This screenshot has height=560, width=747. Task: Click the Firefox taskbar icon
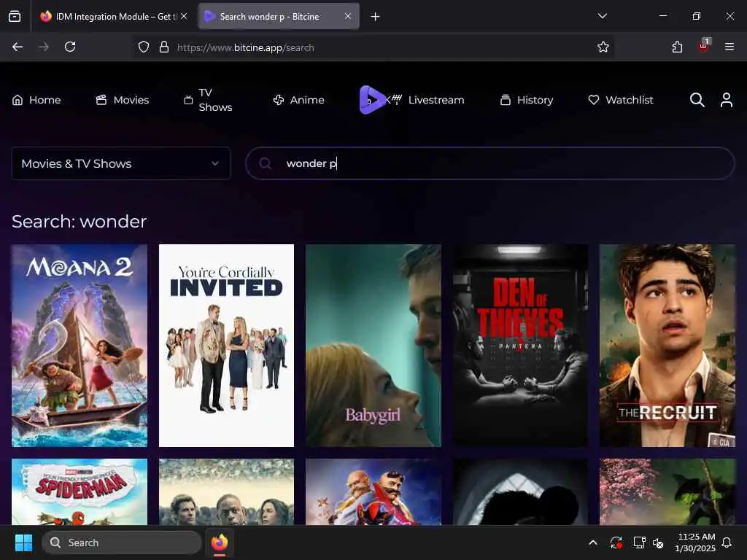point(220,542)
